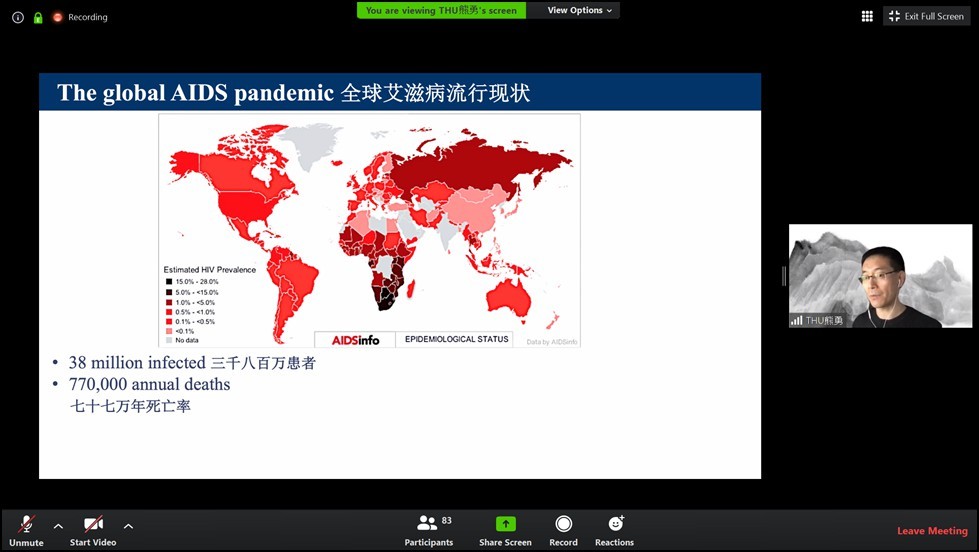Image resolution: width=979 pixels, height=552 pixels.
Task: Exit Full Screen mode
Action: 927,16
